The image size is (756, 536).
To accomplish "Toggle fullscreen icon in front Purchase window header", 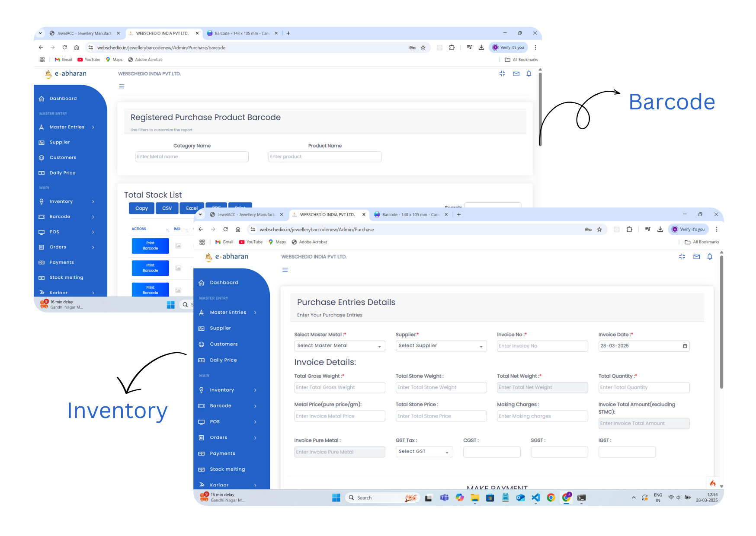I will tap(682, 257).
